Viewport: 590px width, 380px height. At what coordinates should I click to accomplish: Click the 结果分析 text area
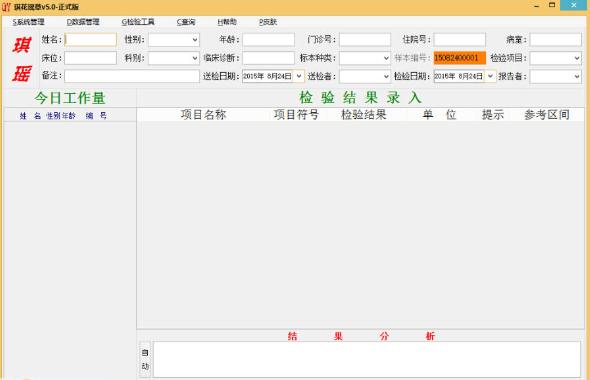(x=367, y=359)
